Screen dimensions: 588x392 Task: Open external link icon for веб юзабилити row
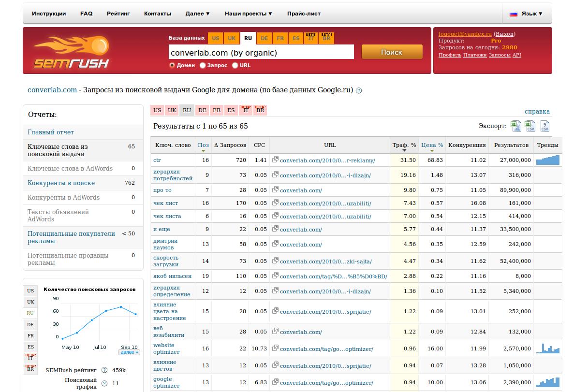[275, 331]
